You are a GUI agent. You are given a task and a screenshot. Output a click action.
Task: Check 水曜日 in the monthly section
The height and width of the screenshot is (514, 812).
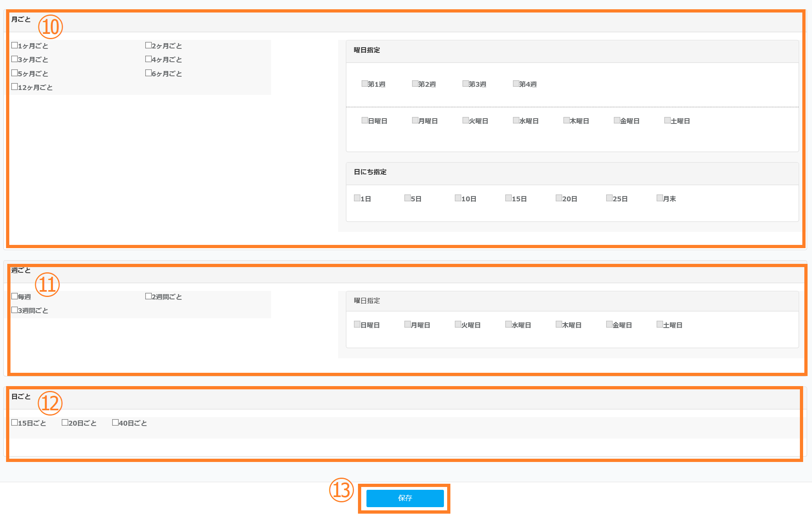516,120
